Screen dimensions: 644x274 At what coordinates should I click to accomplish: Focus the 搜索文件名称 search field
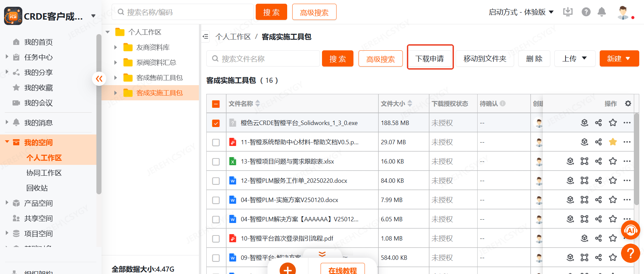263,58
